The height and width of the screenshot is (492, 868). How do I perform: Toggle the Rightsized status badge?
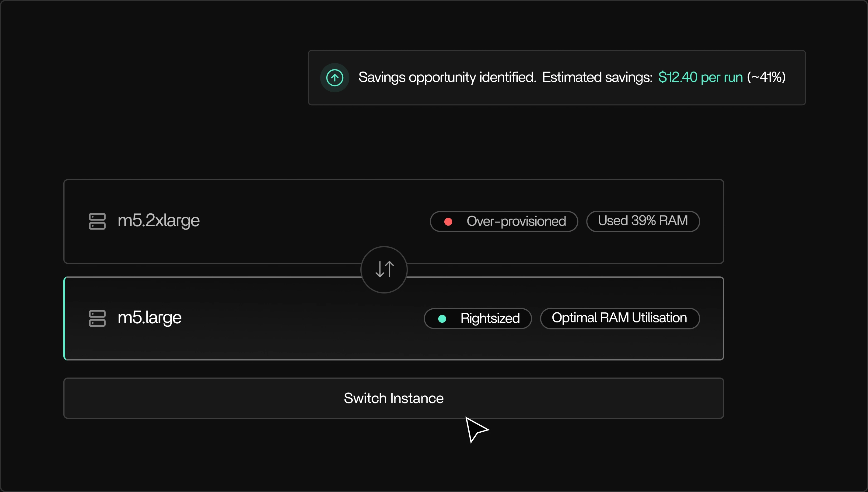click(x=478, y=318)
